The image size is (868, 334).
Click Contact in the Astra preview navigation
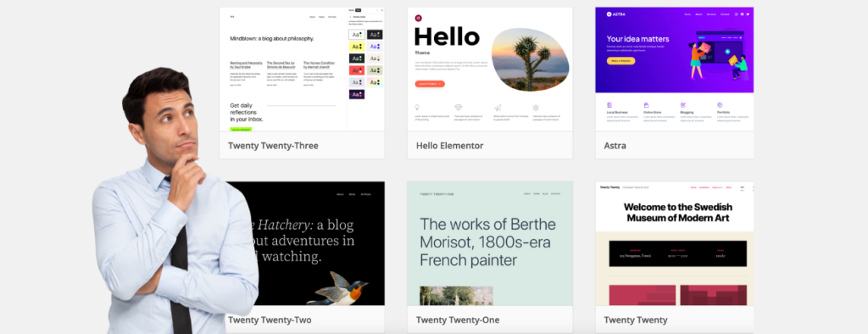click(x=726, y=14)
